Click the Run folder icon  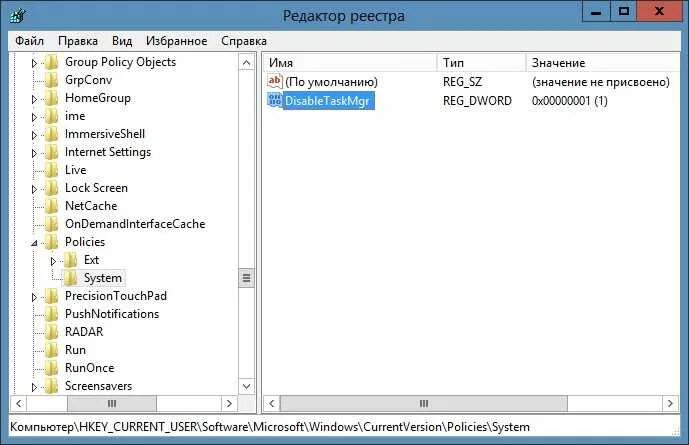(52, 350)
